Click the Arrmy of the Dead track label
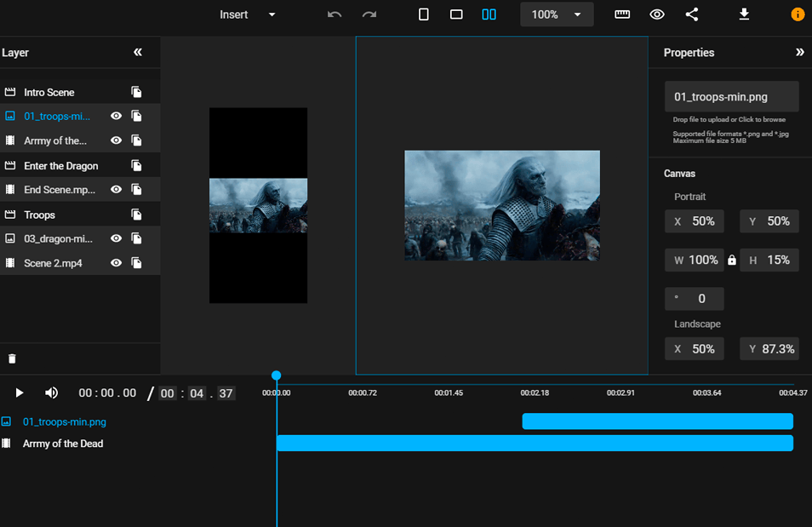Viewport: 812px width, 527px height. 63,444
